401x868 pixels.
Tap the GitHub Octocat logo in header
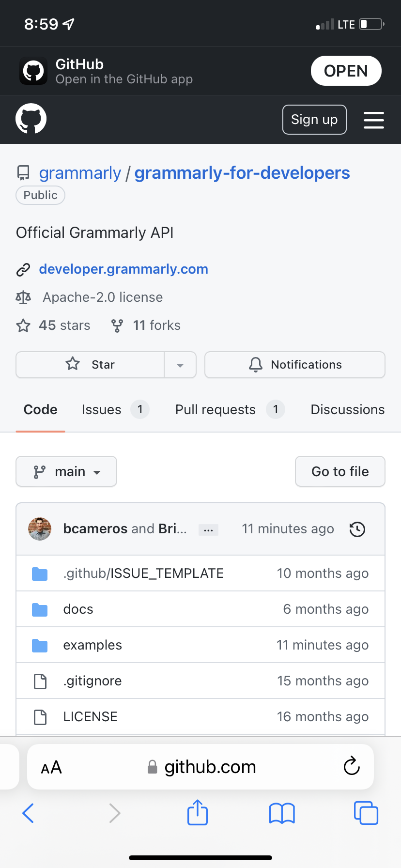31,119
